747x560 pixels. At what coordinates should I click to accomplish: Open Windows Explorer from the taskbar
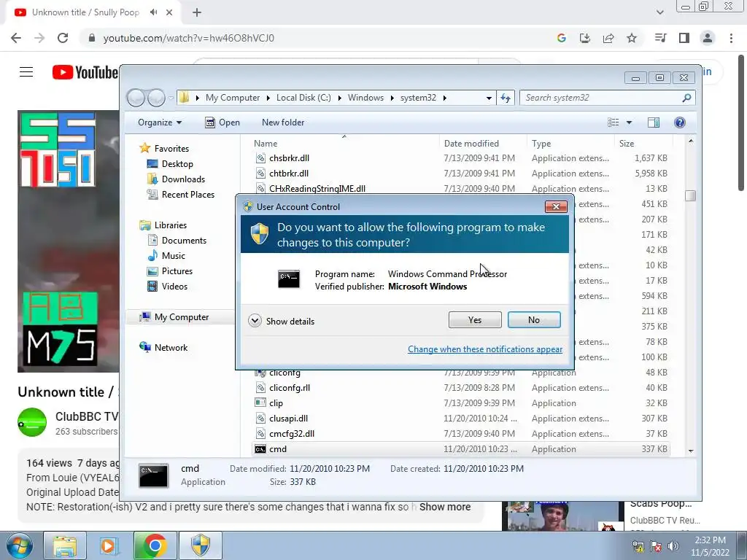65,545
